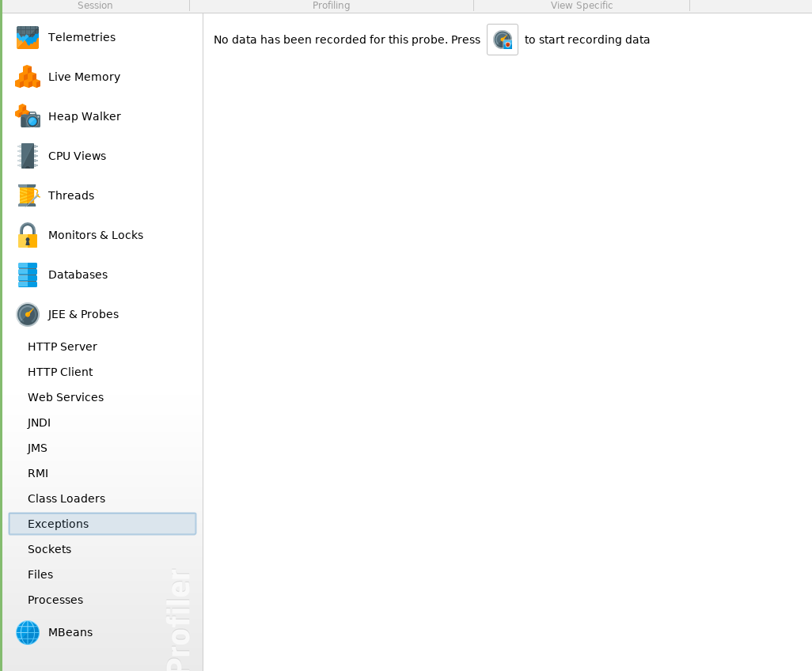The image size is (812, 671).
Task: Open the Databases stack icon
Action: [x=28, y=275]
